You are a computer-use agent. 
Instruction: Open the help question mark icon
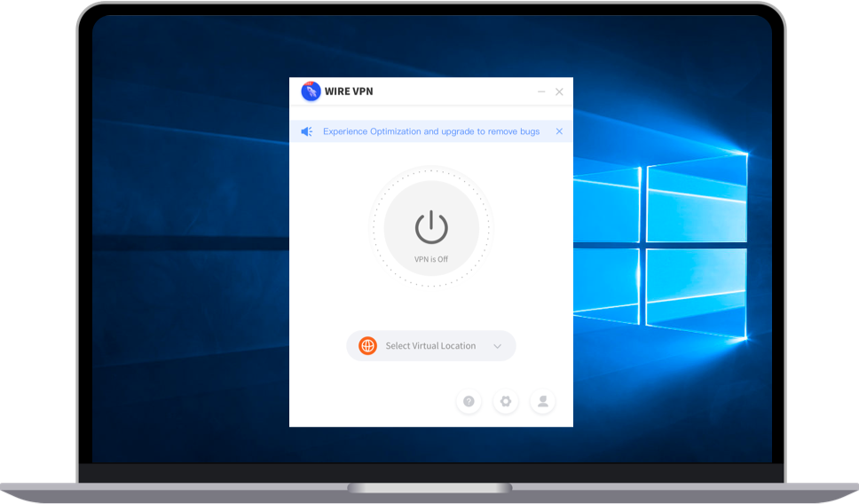[x=469, y=401]
